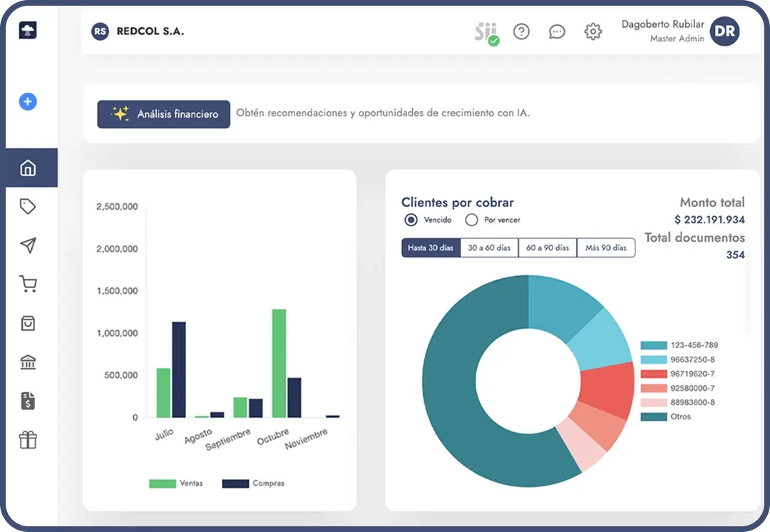Open the settings gear icon
This screenshot has height=532, width=770.
[592, 31]
